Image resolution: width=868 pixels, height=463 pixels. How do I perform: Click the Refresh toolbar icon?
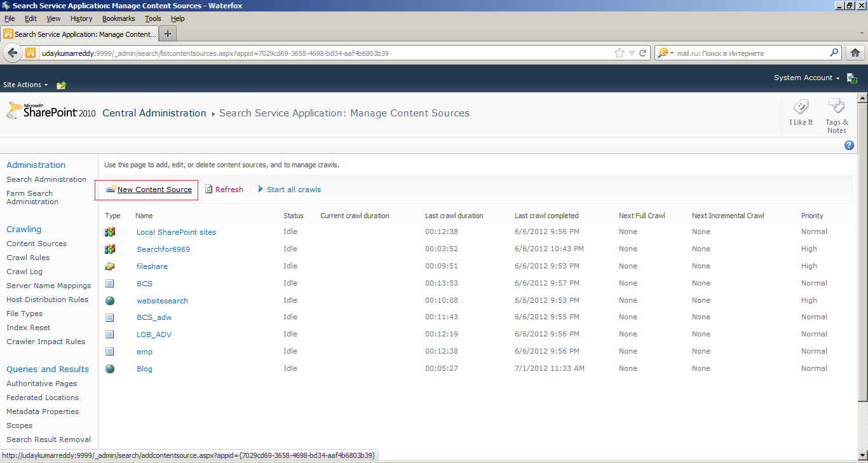208,190
